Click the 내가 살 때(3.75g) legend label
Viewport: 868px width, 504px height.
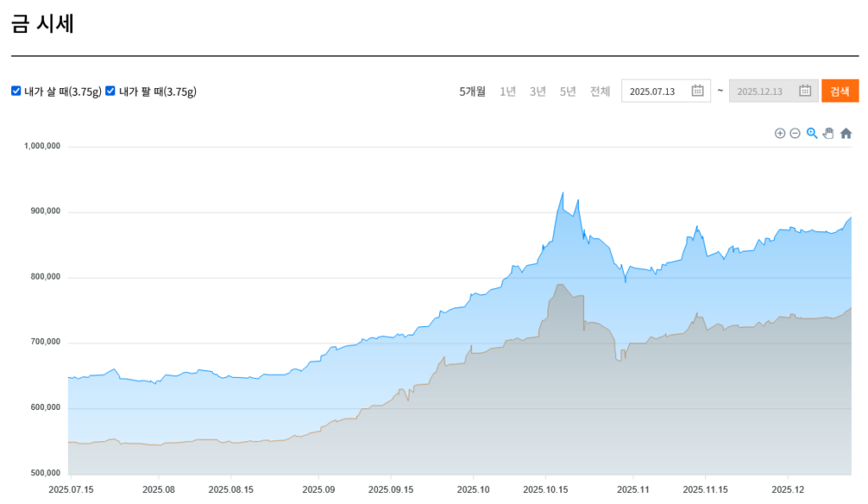63,91
